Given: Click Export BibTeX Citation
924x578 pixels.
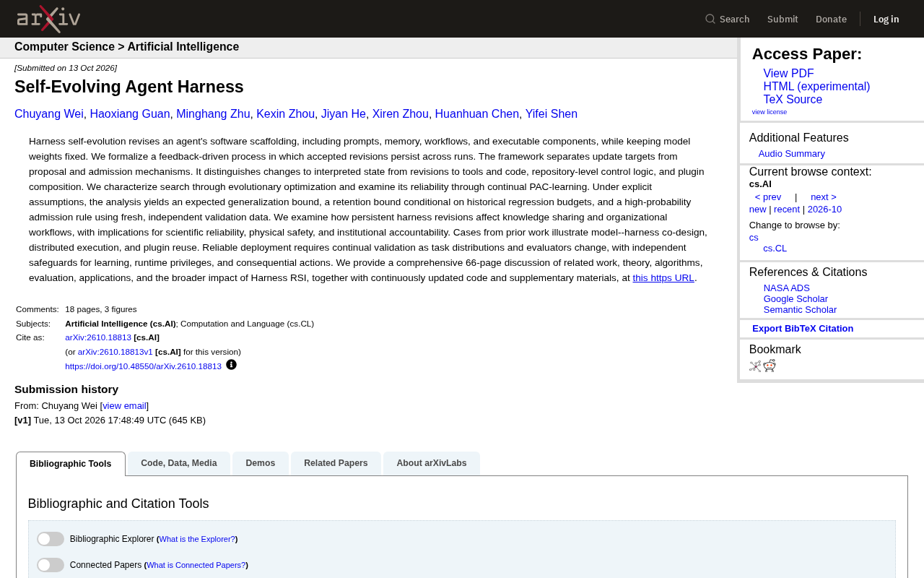Looking at the screenshot, I should [803, 329].
